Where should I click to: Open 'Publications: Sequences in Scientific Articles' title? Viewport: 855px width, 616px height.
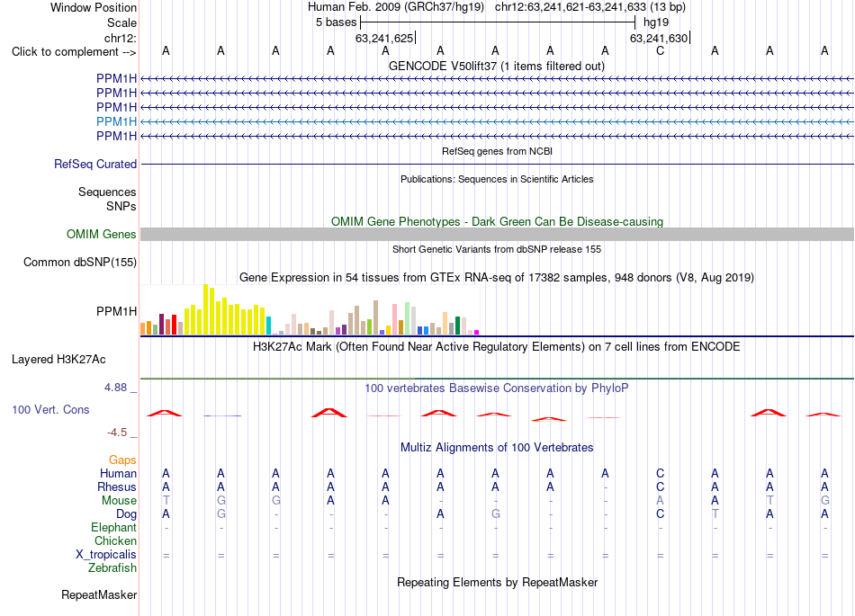(x=497, y=179)
